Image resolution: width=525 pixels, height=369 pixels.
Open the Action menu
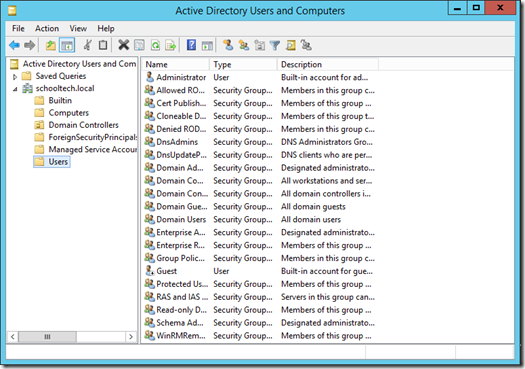click(x=47, y=28)
